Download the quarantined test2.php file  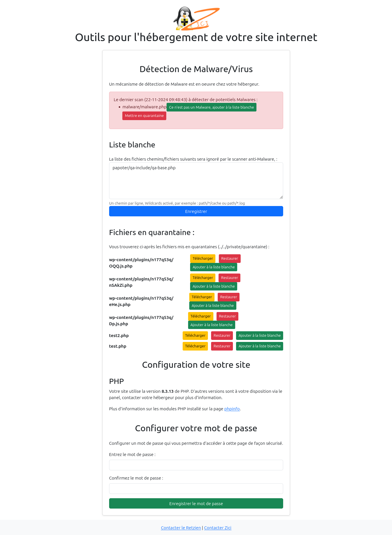click(195, 336)
